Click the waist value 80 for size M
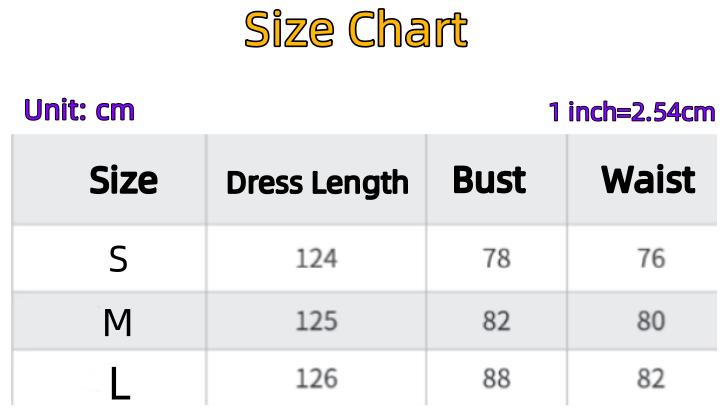This screenshot has width=723, height=409. (651, 322)
